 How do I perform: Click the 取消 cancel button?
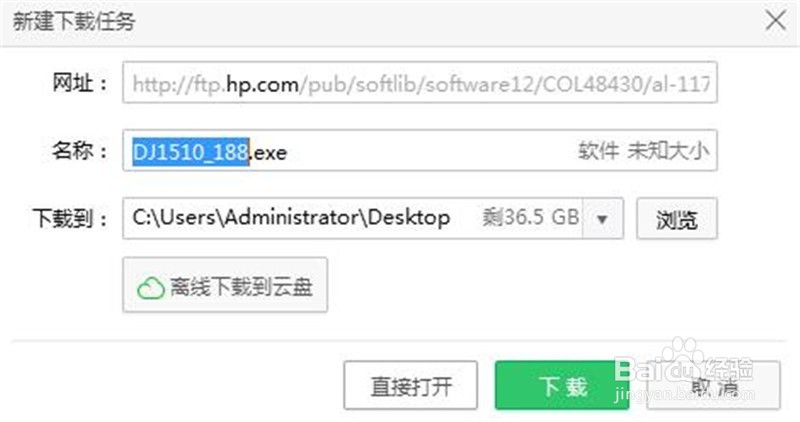[x=713, y=386]
